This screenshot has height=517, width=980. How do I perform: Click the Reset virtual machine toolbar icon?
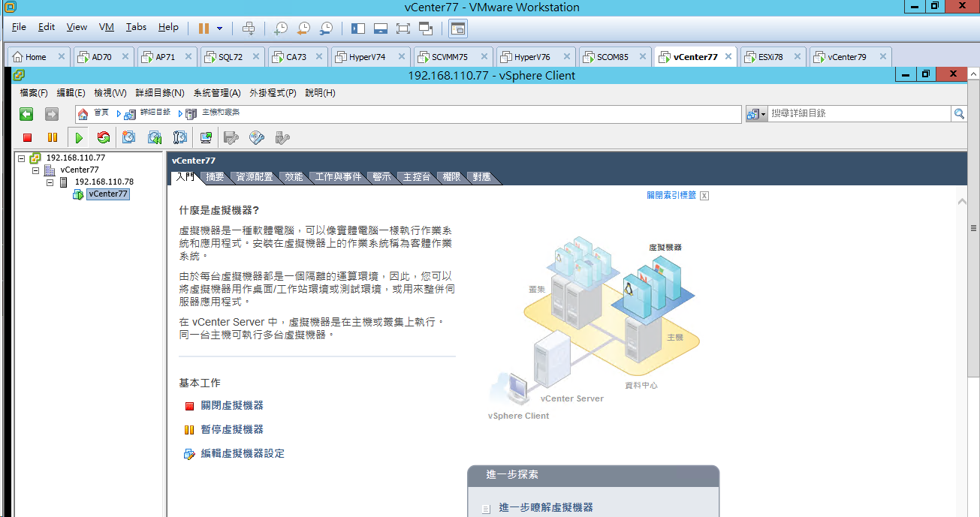[104, 137]
